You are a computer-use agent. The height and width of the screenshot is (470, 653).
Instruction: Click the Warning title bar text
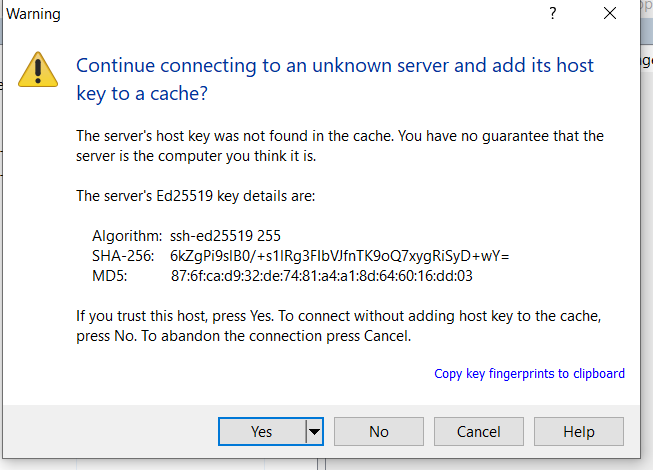pos(33,14)
